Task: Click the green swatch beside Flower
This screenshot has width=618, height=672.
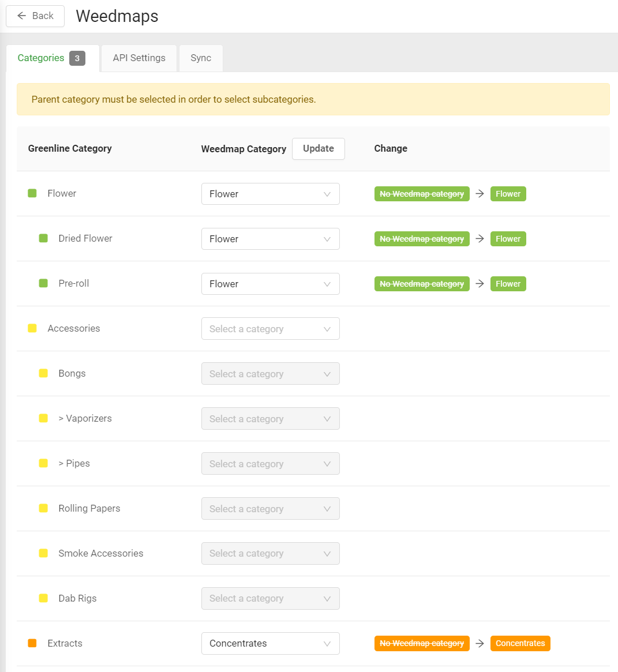Action: 32,193
